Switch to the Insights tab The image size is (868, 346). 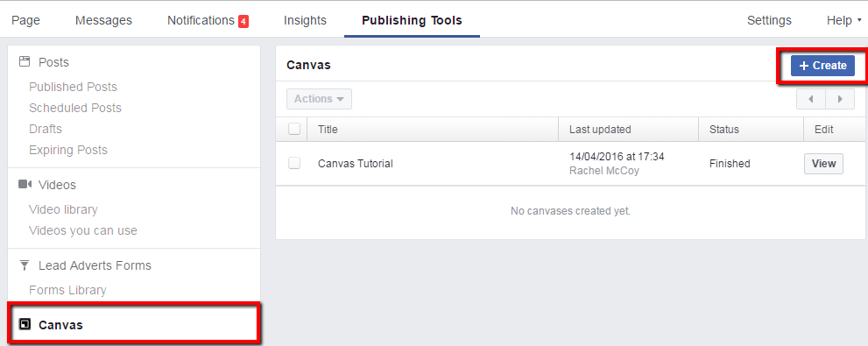click(305, 20)
